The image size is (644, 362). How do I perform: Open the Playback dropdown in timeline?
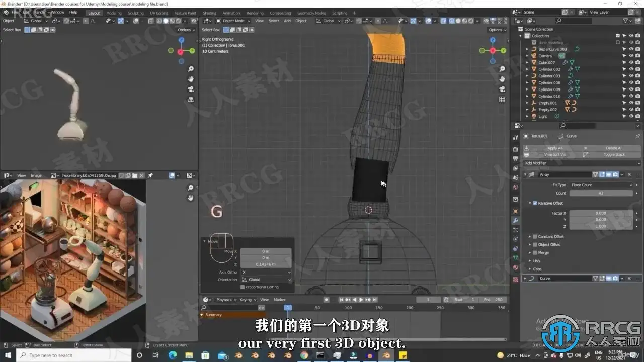pos(226,300)
